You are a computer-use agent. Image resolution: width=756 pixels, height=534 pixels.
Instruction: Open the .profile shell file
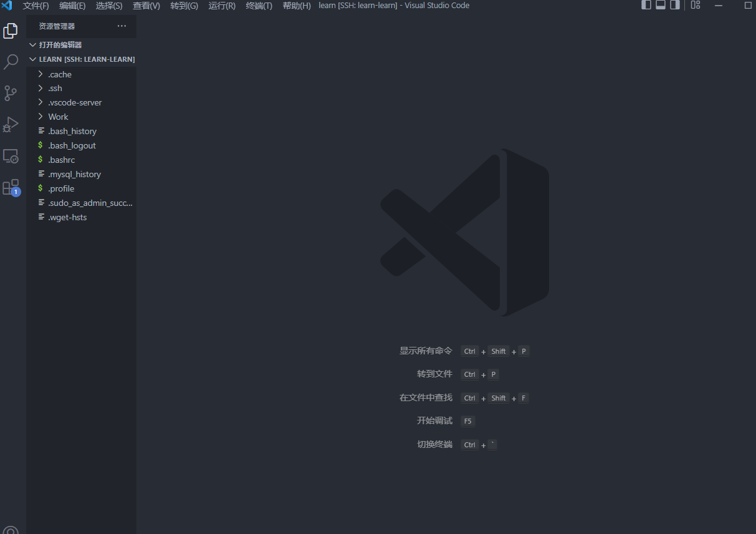click(x=81, y=188)
